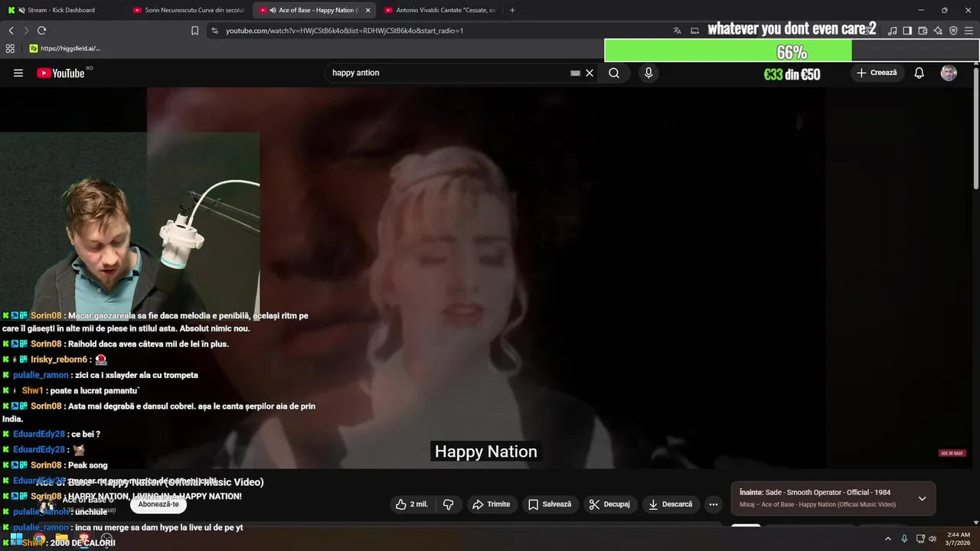This screenshot has width=980, height=551.
Task: Toggle the browser sidebar panel
Action: (907, 31)
